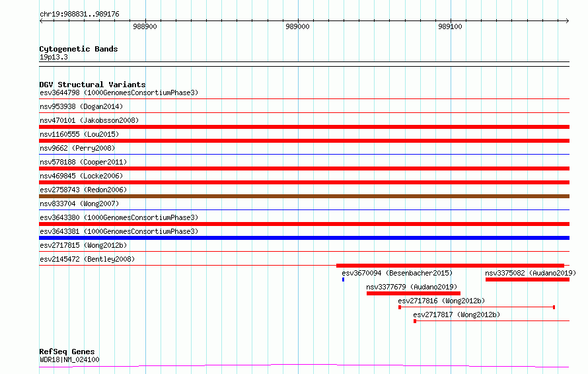The height and width of the screenshot is (374, 588).
Task: Select variant nsv578188 (Cooper2011) label
Action: pyautogui.click(x=83, y=162)
